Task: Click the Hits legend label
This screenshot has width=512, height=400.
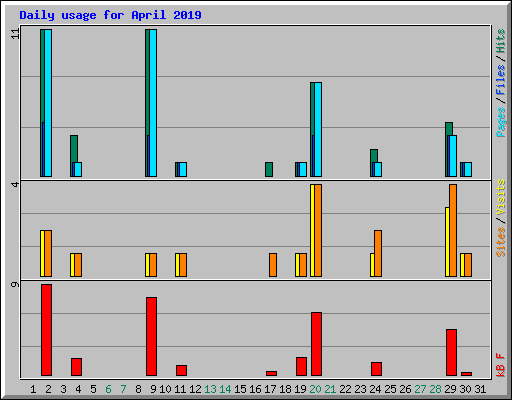Action: tap(501, 41)
